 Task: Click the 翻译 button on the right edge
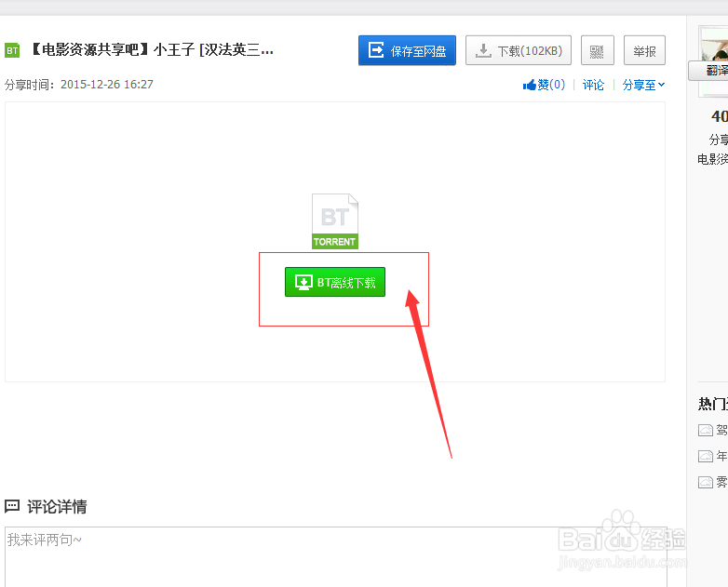[x=709, y=70]
